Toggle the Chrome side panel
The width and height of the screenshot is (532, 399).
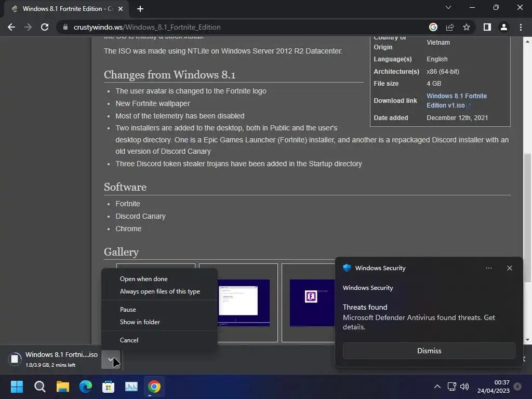click(487, 27)
